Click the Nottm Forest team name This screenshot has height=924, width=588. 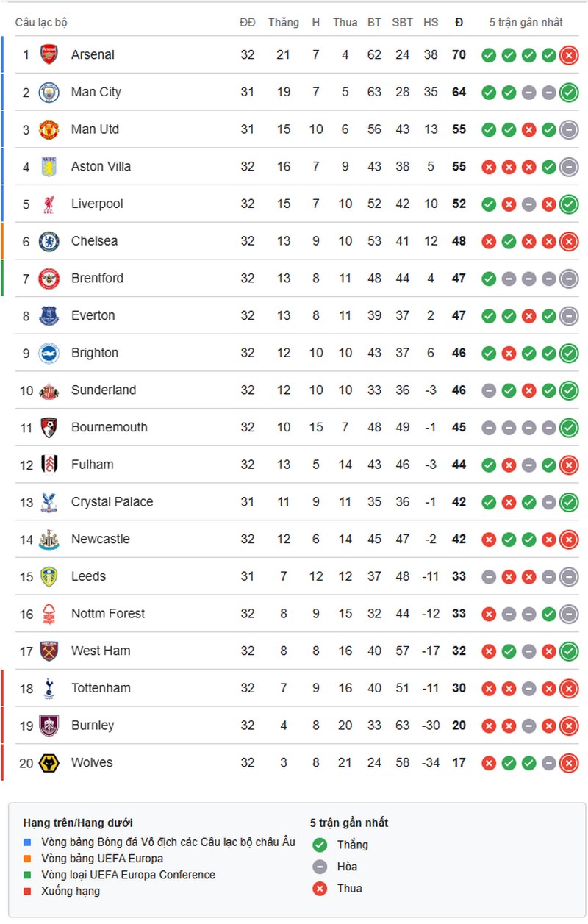click(x=108, y=614)
